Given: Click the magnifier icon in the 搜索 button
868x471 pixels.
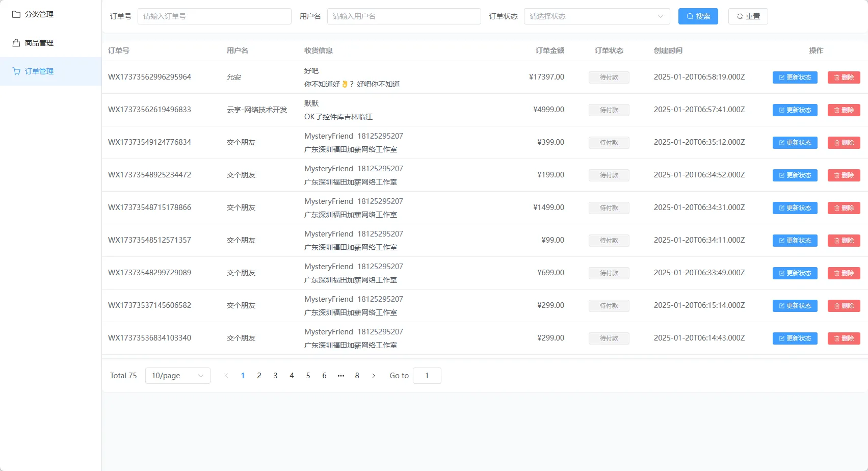Looking at the screenshot, I should 689,16.
